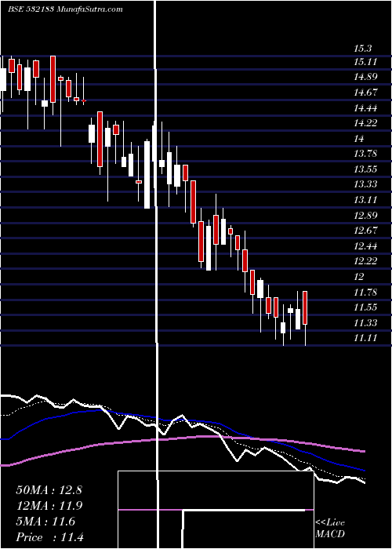
Task: Click the 5MA : 11.6 readout
Action: [x=45, y=522]
